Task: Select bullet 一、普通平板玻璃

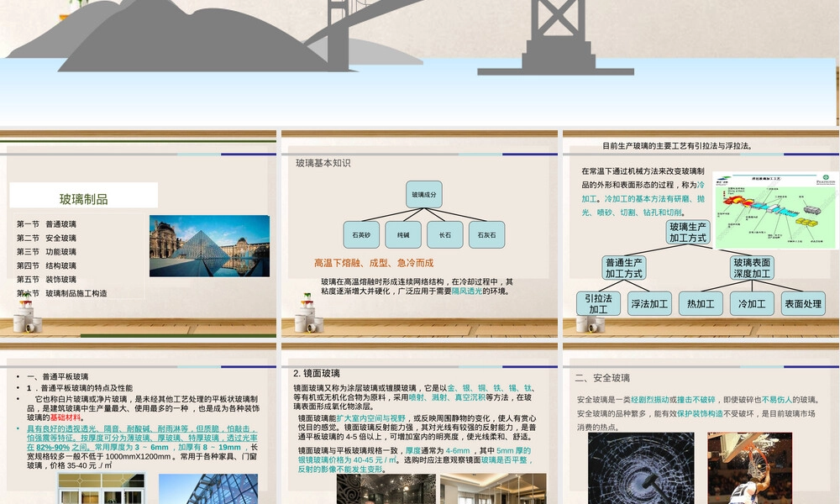Action: pyautogui.click(x=57, y=376)
